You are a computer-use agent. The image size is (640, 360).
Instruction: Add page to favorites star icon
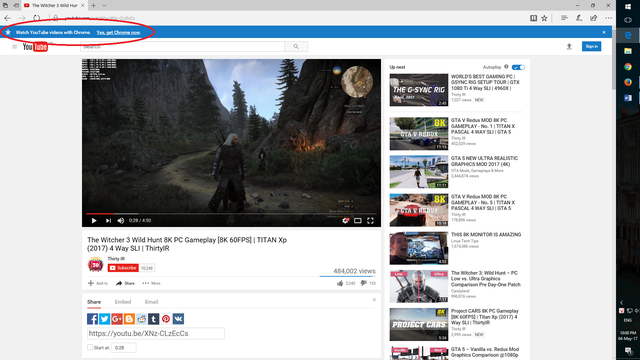[x=544, y=18]
